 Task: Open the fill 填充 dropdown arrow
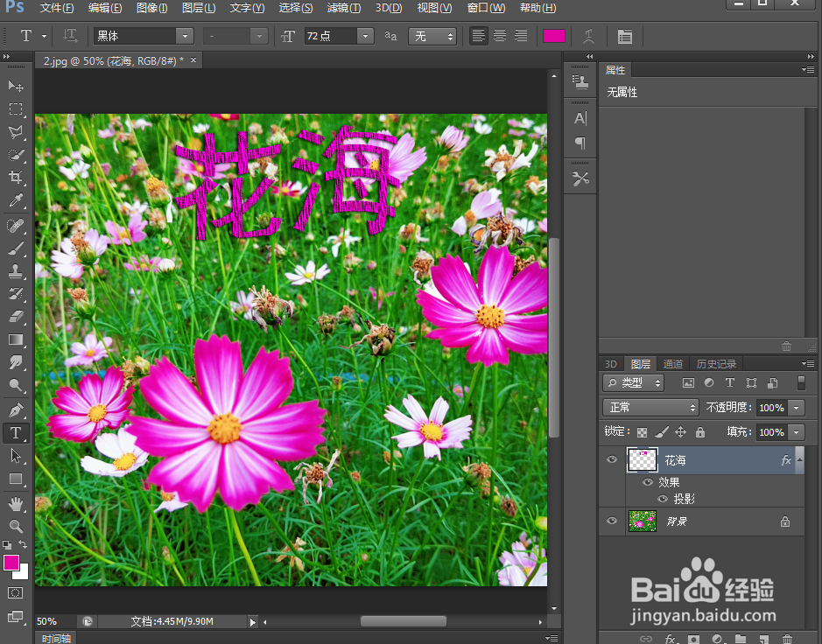coord(797,432)
